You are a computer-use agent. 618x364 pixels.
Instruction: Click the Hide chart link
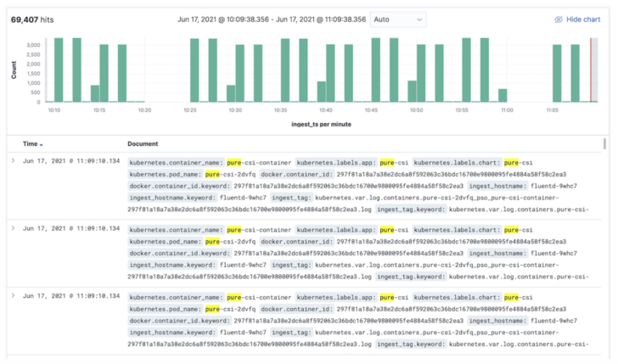coord(583,20)
